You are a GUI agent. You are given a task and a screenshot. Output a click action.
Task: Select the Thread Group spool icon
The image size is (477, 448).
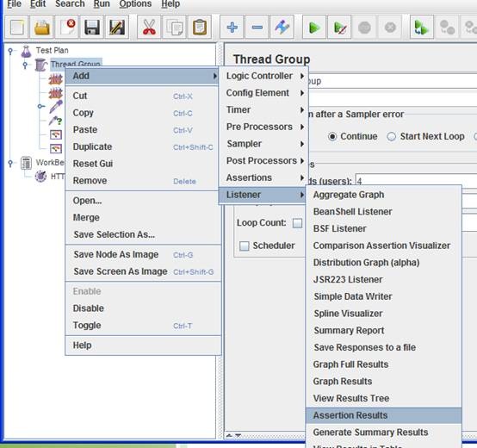click(41, 65)
